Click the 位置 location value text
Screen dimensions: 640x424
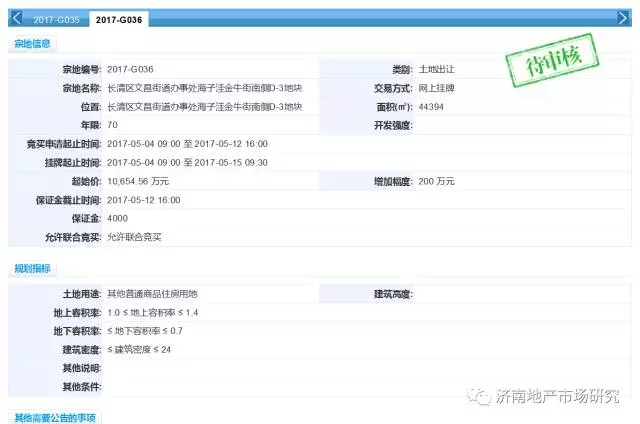(x=204, y=106)
